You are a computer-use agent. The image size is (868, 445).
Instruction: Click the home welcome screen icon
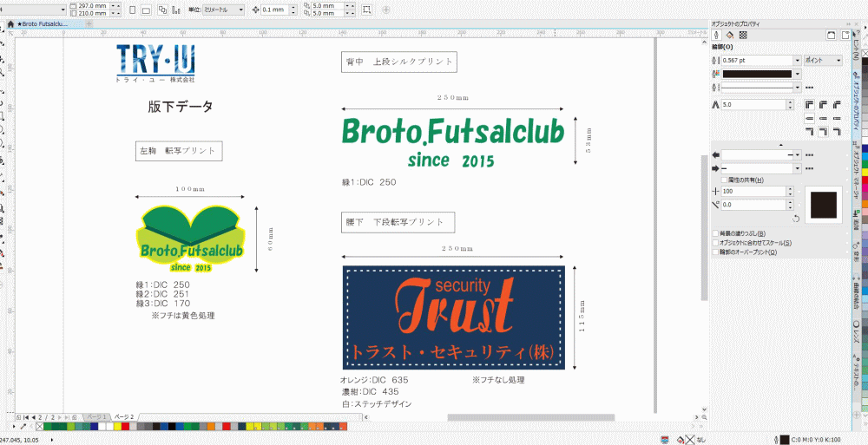point(10,24)
